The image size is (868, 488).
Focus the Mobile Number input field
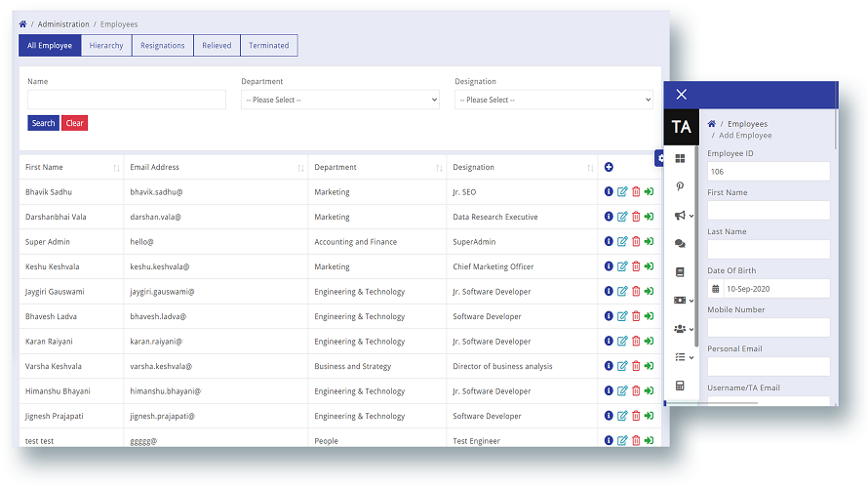click(769, 327)
